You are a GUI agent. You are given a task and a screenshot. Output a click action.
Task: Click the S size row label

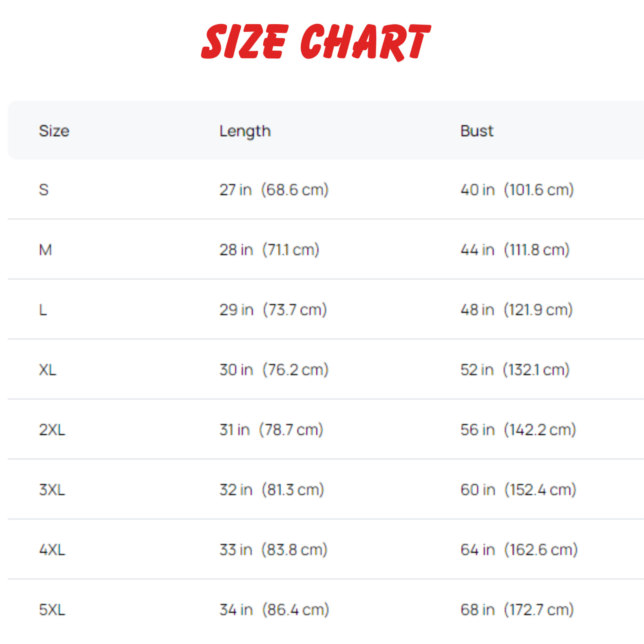coord(44,190)
